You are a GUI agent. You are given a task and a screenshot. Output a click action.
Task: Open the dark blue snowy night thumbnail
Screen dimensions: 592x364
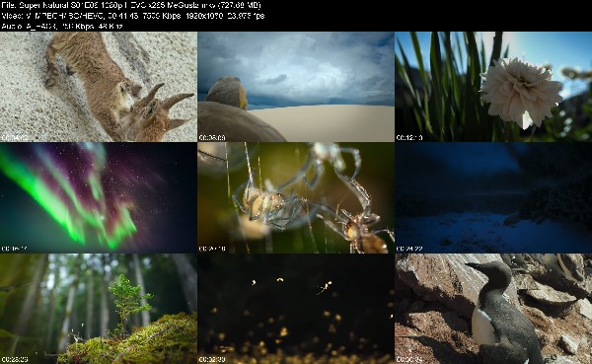tap(493, 198)
